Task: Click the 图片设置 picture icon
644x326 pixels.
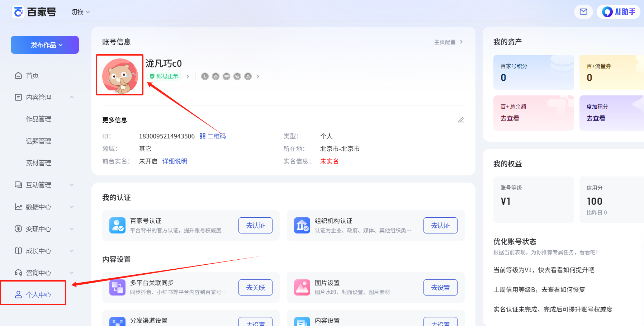Action: [302, 287]
